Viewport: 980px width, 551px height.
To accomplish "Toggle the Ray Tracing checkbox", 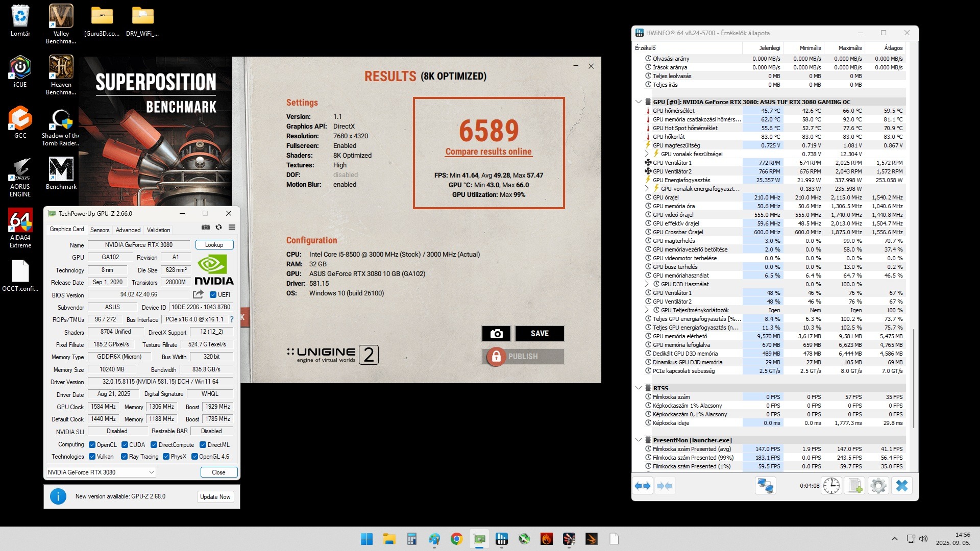I will [124, 457].
